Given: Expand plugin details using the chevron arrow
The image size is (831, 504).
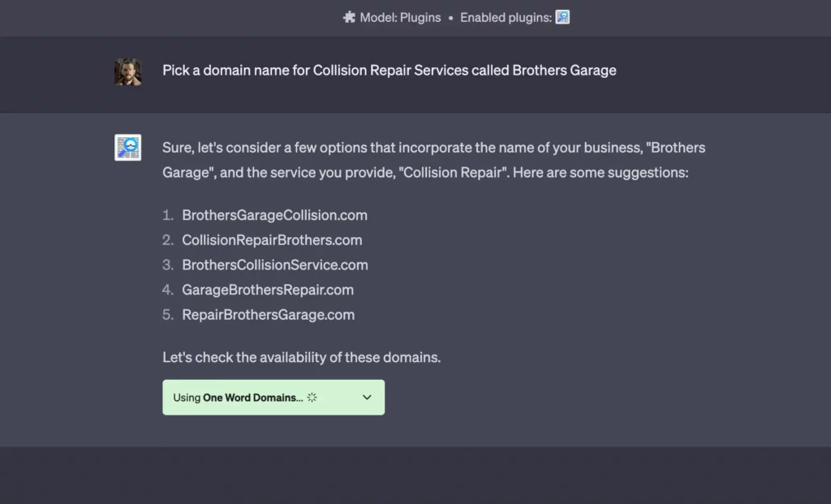Looking at the screenshot, I should (x=367, y=398).
